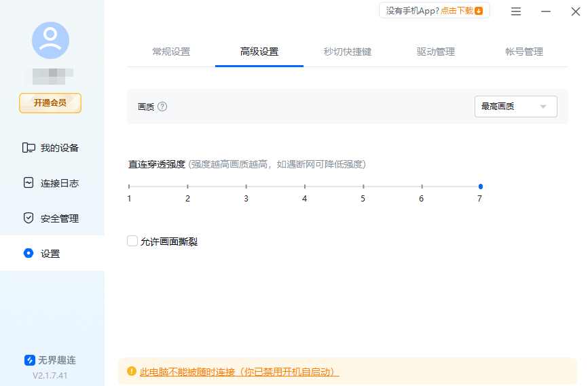Open 我的设备 in the sidebar
Viewport: 588px width, 386px height.
pos(51,148)
